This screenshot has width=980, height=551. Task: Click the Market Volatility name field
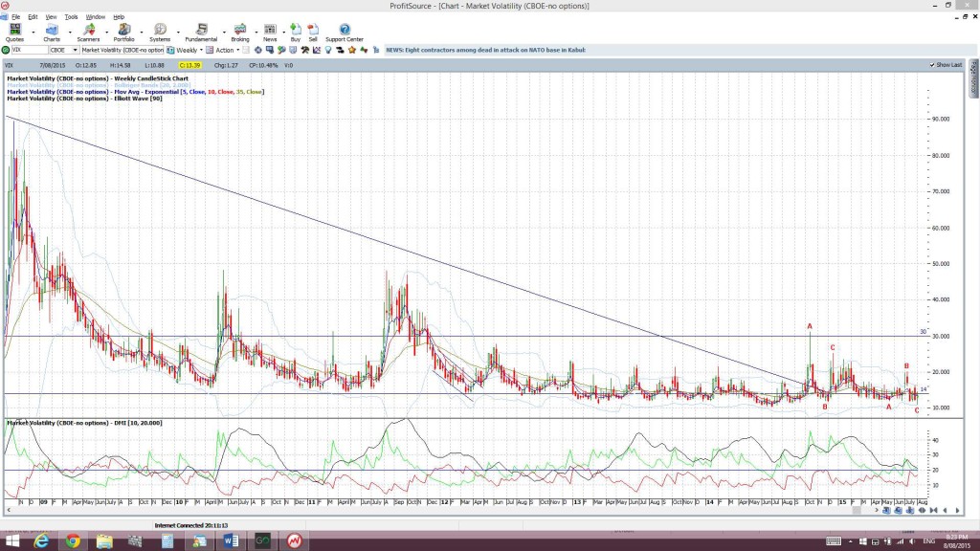122,50
